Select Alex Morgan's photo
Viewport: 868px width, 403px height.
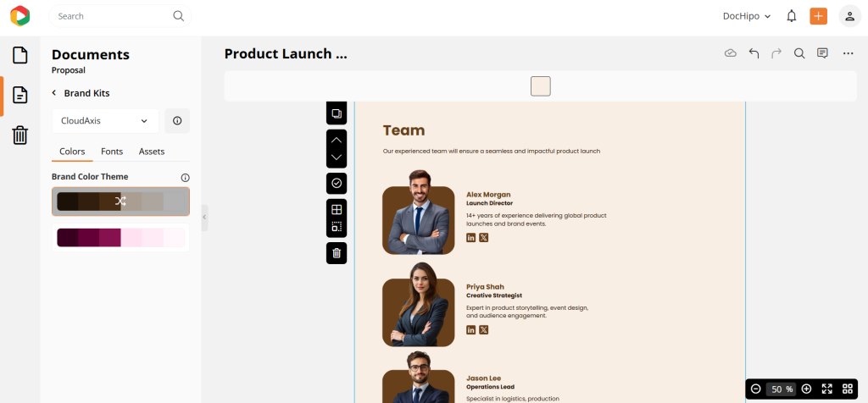pos(419,213)
